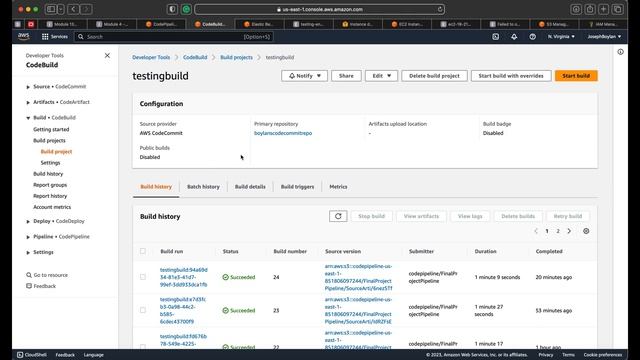Image resolution: width=640 pixels, height=360 pixels.
Task: Open the Edit dropdown
Action: click(381, 76)
